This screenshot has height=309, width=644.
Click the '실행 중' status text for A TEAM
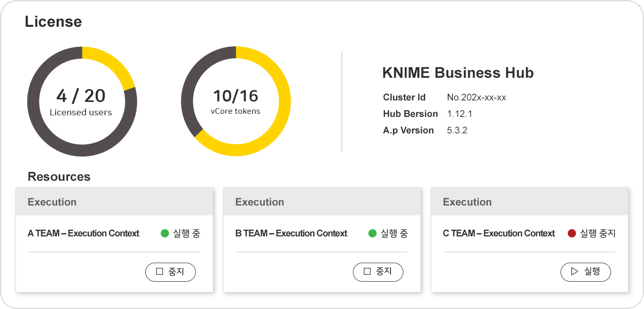coord(187,233)
